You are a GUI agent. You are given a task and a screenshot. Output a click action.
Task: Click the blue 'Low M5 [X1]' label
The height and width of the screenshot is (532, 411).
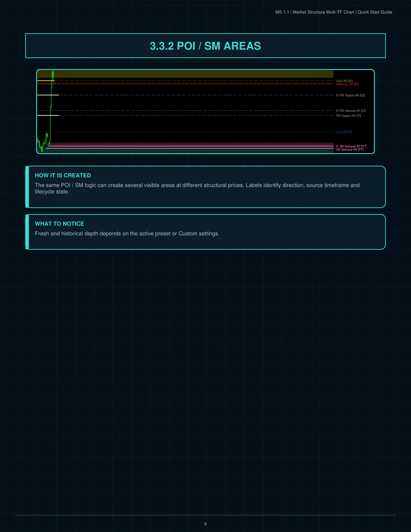(344, 132)
